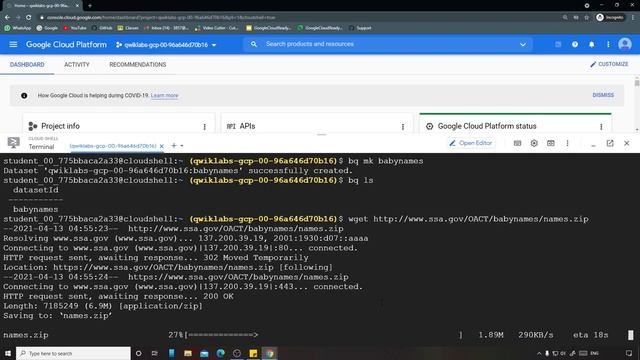Open the console settings three-dot menu

coord(608,44)
